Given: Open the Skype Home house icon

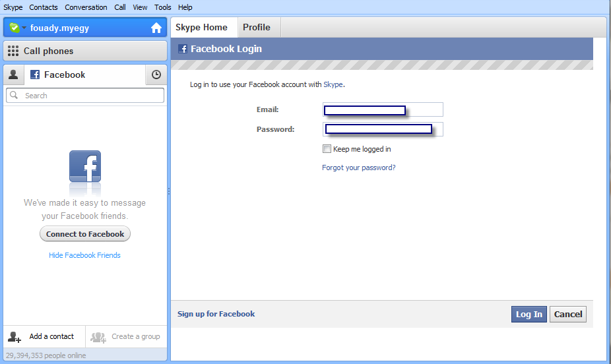Looking at the screenshot, I should pyautogui.click(x=156, y=28).
